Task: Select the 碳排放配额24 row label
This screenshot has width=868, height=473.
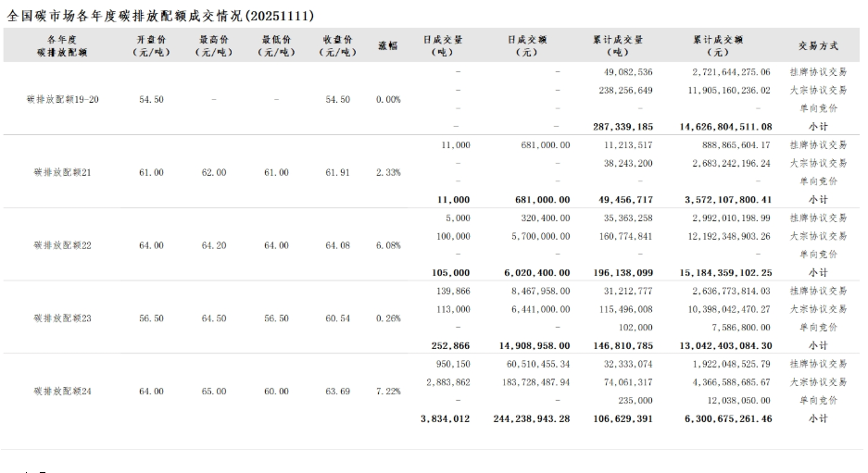Action: pyautogui.click(x=63, y=392)
